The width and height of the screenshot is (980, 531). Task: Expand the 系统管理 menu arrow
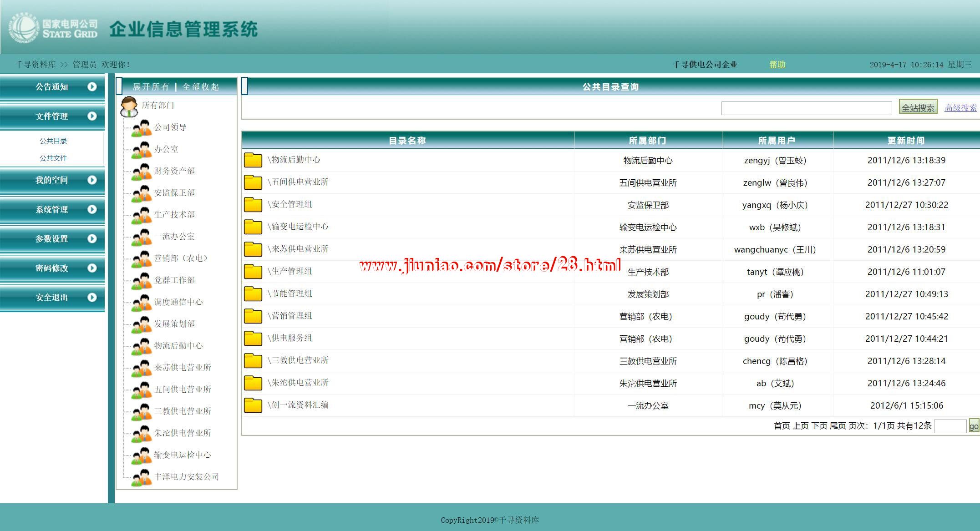(x=92, y=209)
